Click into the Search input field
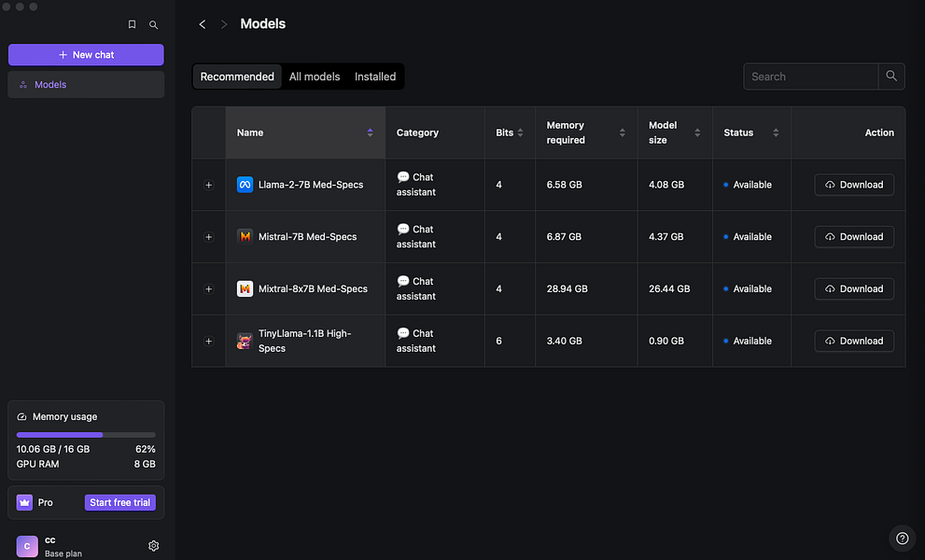 pos(811,77)
